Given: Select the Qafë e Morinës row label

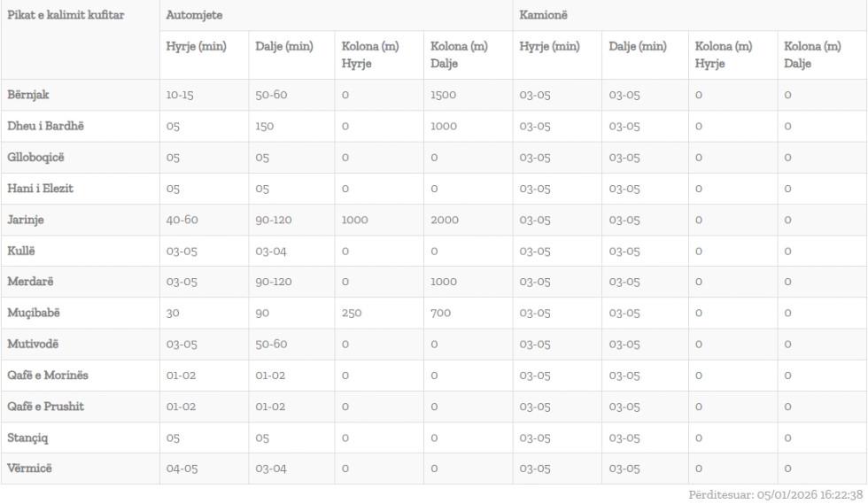Looking at the screenshot, I should click(x=48, y=376).
